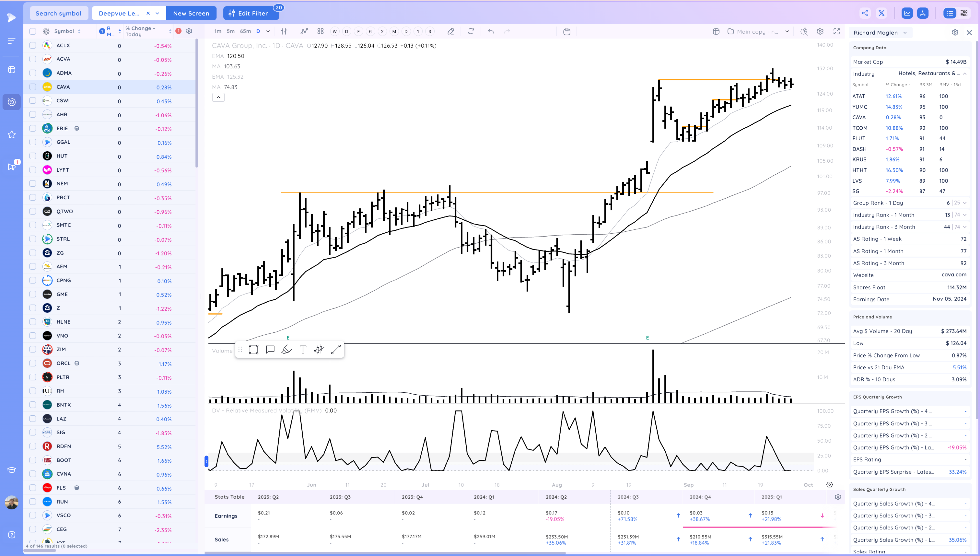
Task: Select the trend line drawing tool
Action: click(336, 350)
